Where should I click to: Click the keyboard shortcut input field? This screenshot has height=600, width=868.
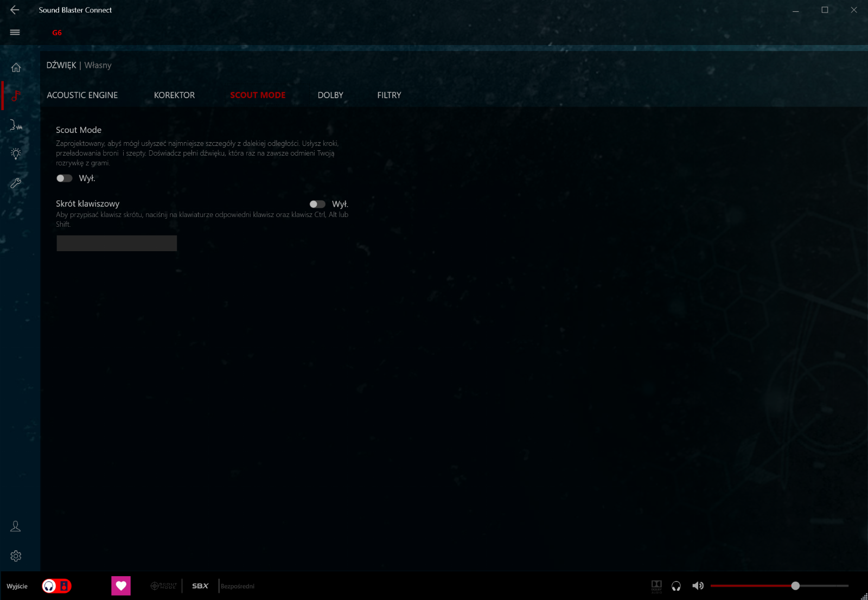117,243
